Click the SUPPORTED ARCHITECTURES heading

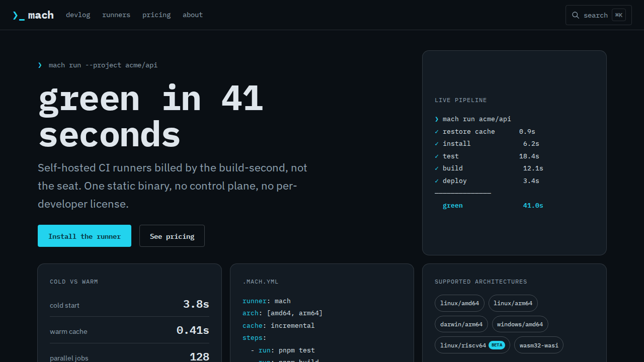pyautogui.click(x=481, y=282)
